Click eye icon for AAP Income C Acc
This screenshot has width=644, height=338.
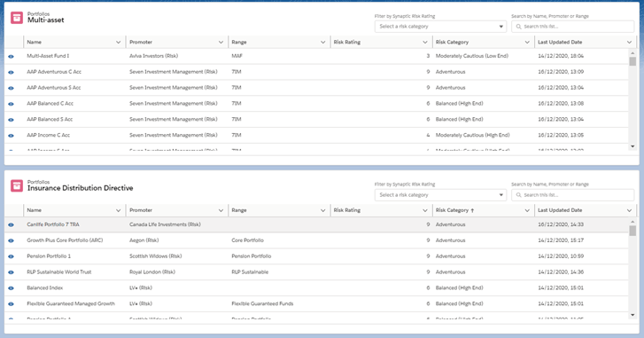tap(12, 135)
